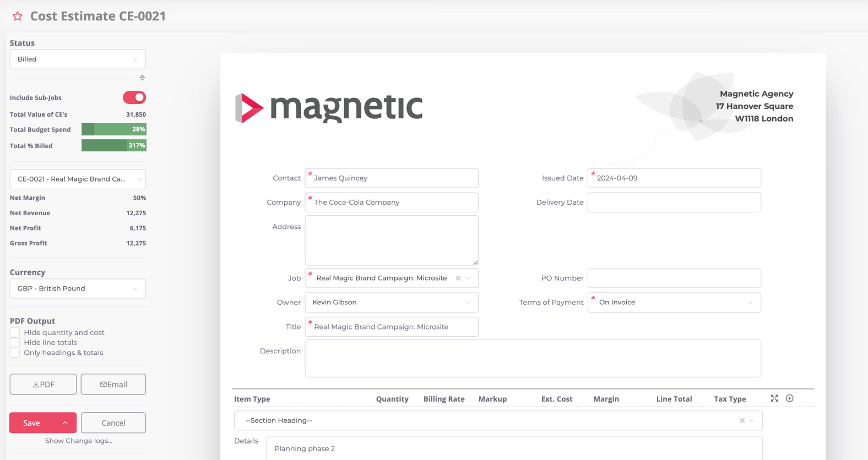The width and height of the screenshot is (868, 460).
Task: Click the Margin column header
Action: pyautogui.click(x=606, y=399)
